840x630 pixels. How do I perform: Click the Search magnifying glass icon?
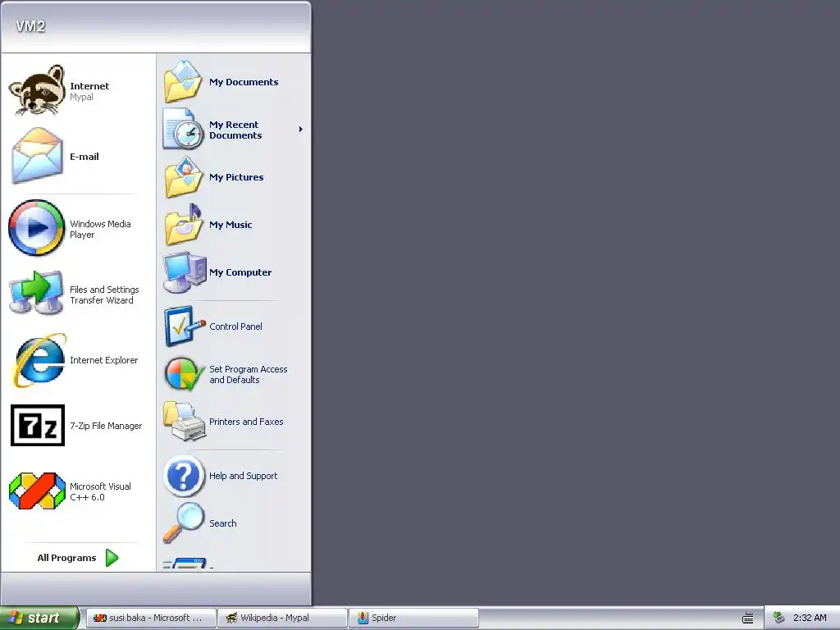point(184,523)
